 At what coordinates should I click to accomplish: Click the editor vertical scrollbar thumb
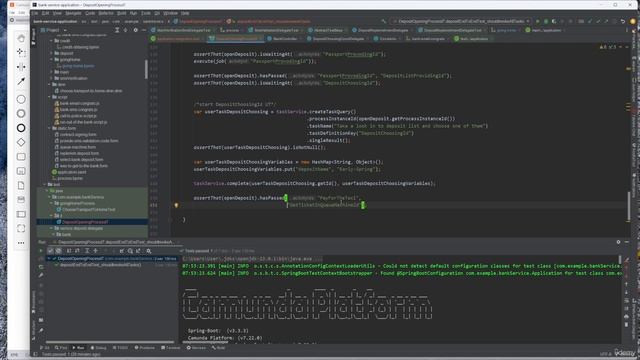(629, 206)
